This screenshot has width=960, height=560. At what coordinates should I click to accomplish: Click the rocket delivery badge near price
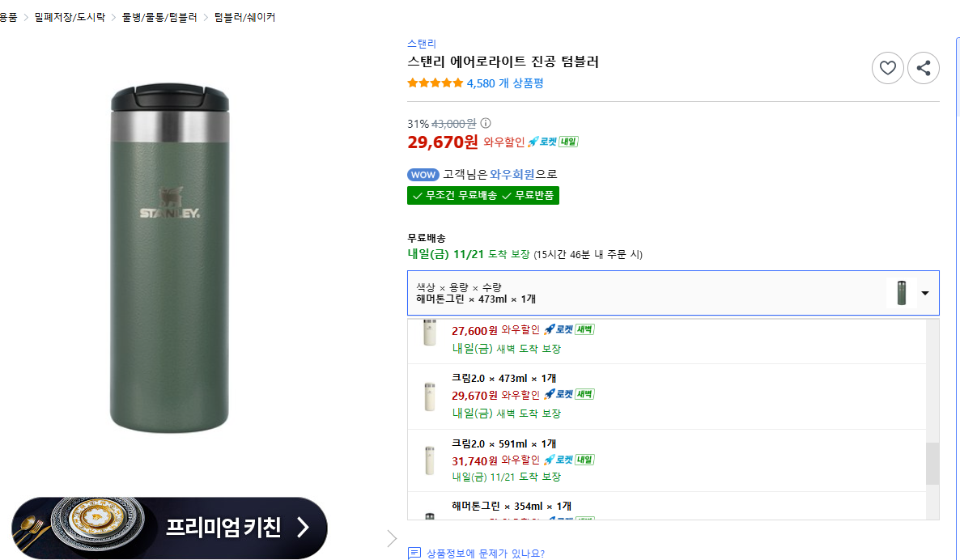click(553, 142)
